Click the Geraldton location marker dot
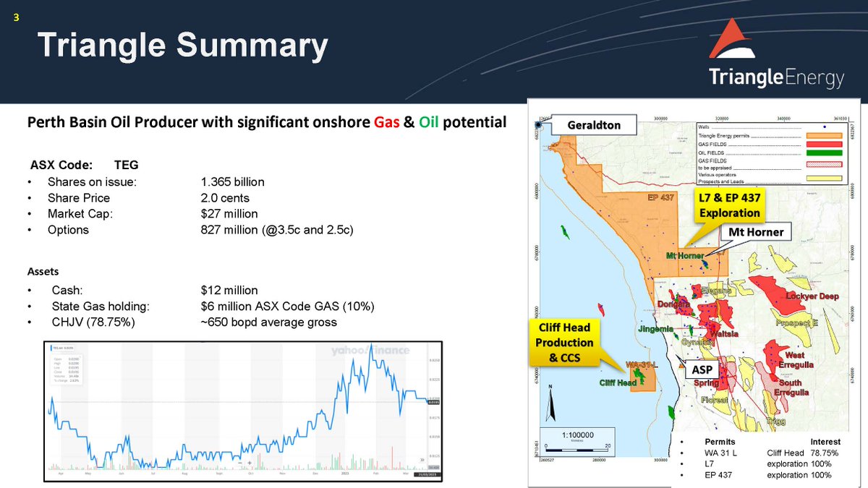This screenshot has height=488, width=868. pyautogui.click(x=539, y=124)
